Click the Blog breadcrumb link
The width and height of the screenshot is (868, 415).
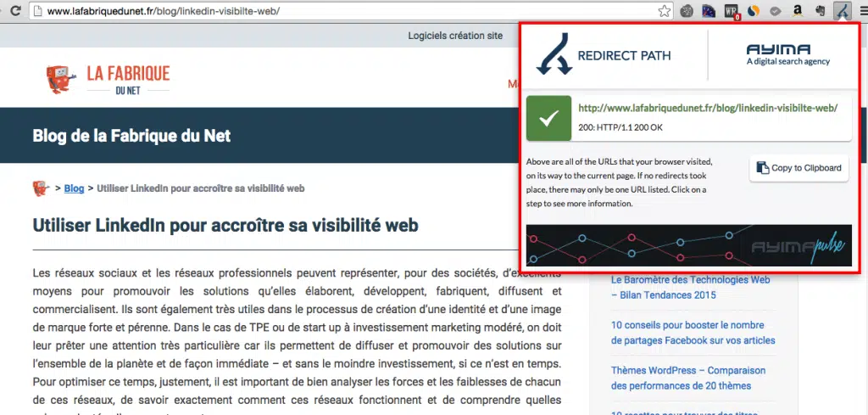74,188
